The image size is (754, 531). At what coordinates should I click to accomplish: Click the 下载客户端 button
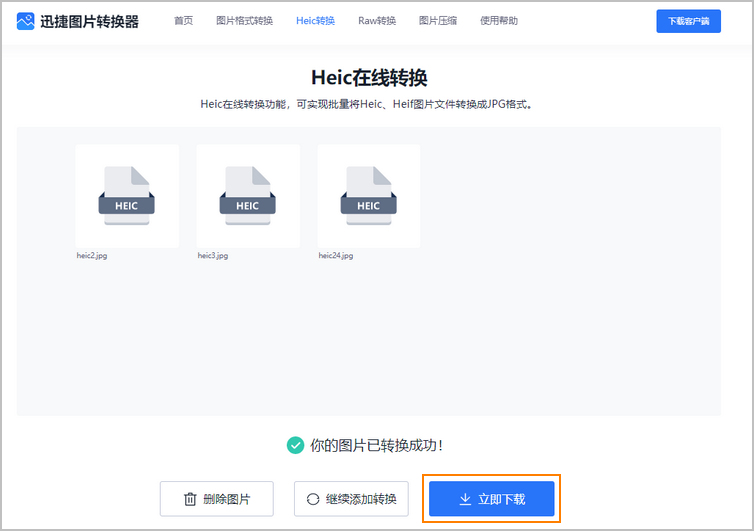click(x=688, y=21)
